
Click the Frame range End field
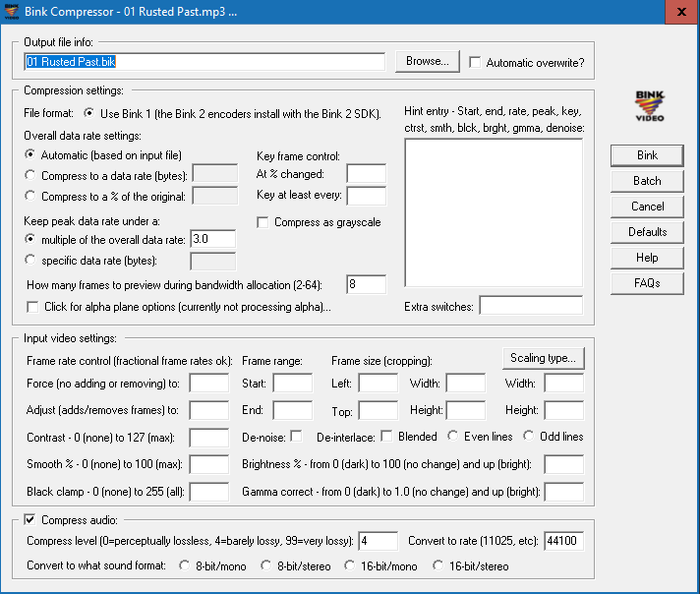pyautogui.click(x=293, y=410)
